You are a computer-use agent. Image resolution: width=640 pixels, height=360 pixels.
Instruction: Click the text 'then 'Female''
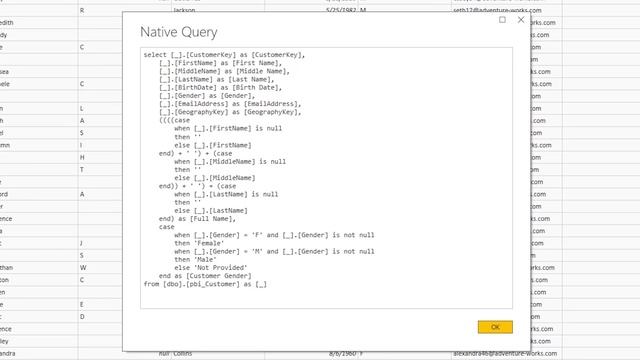(199, 243)
